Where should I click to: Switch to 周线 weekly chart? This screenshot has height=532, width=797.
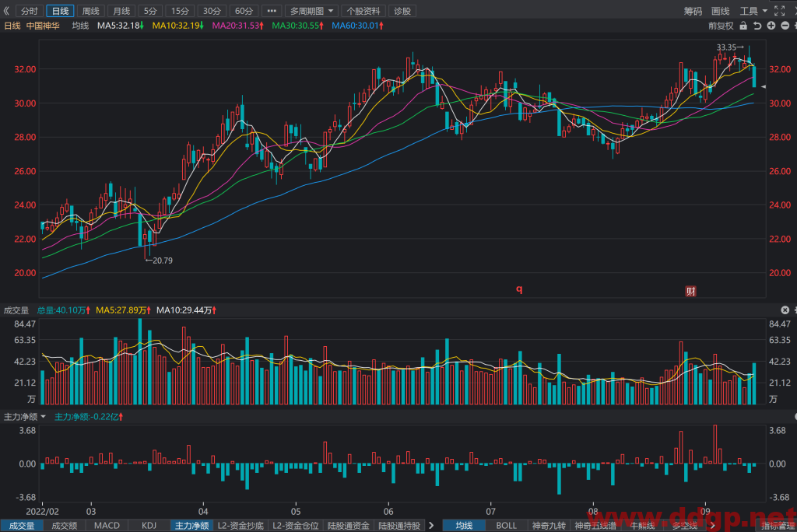pyautogui.click(x=90, y=11)
